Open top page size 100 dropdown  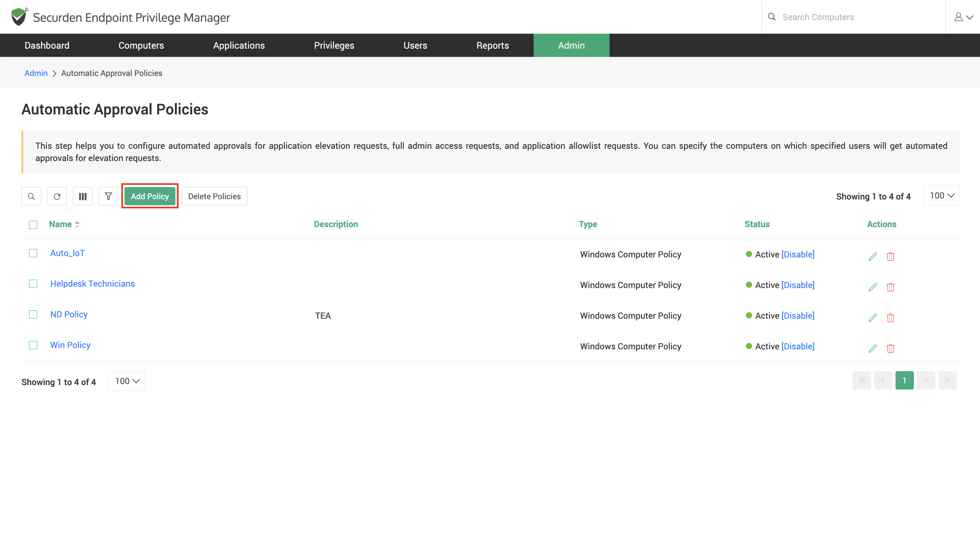(941, 195)
